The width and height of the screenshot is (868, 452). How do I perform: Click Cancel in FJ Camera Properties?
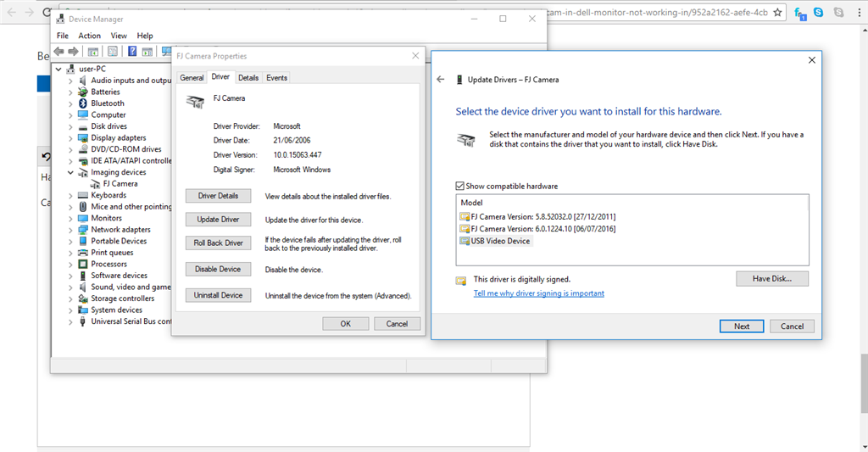397,323
